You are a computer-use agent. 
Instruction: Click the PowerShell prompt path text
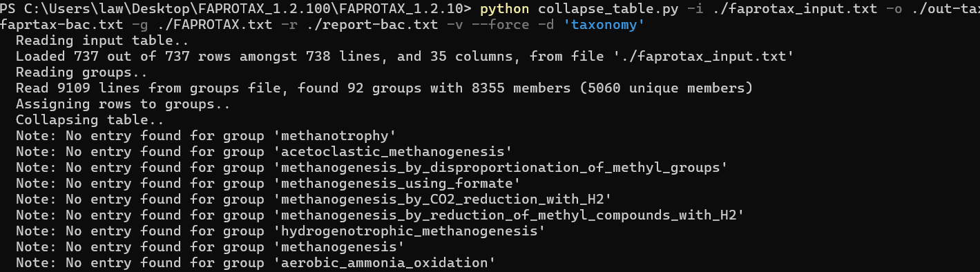point(236,9)
